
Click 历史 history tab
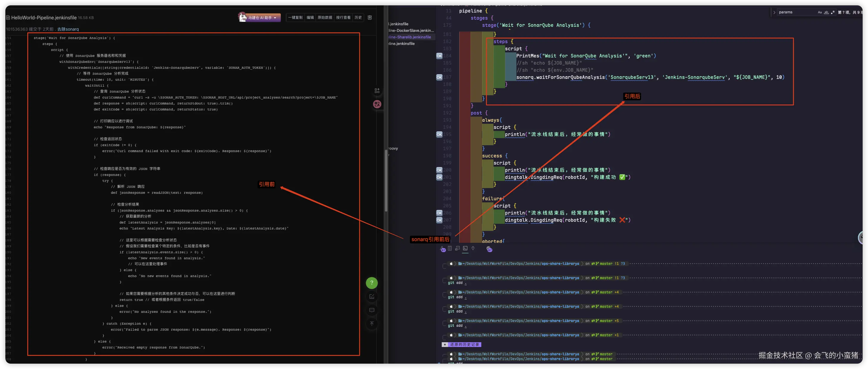pos(358,18)
